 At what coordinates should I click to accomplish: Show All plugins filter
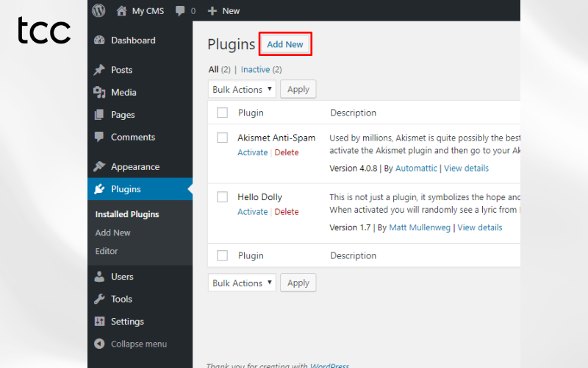point(213,69)
